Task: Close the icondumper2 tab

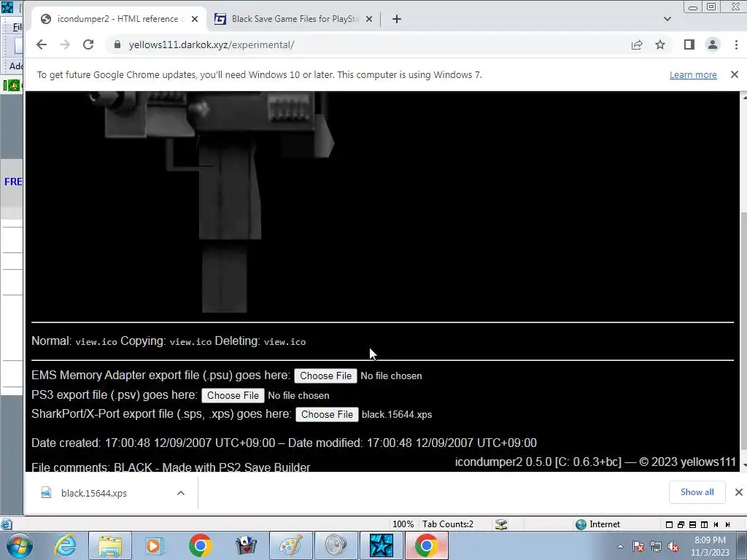Action: 194,19
